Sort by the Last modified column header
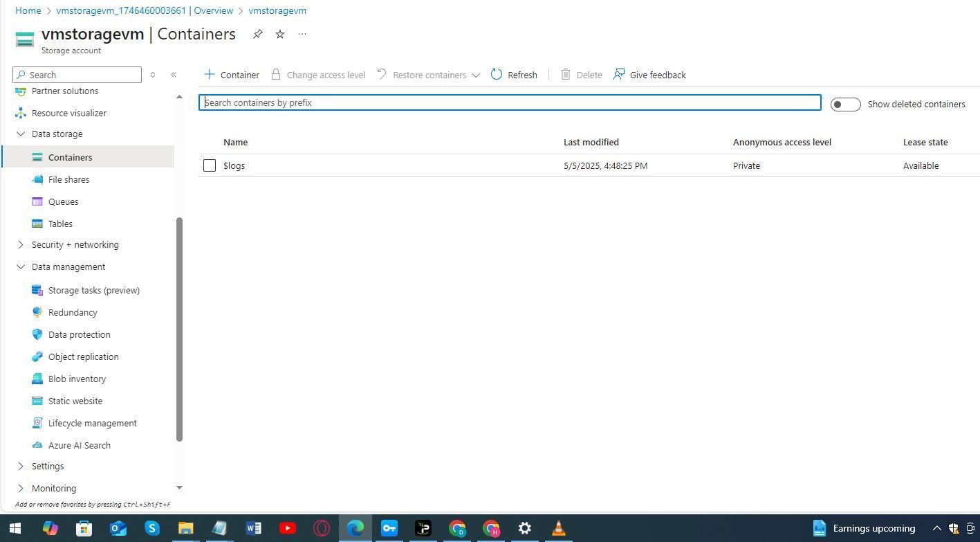 591,142
